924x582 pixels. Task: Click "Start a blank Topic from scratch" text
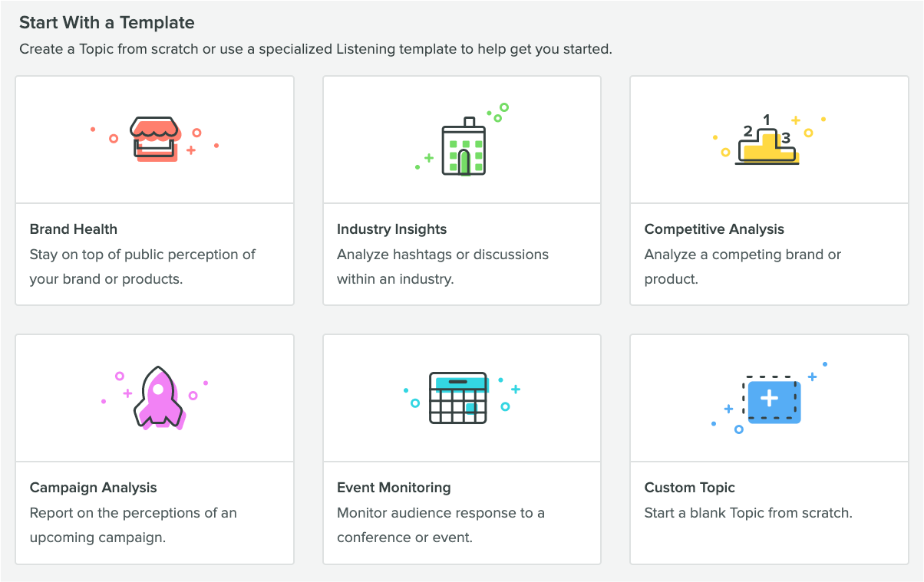point(748,513)
